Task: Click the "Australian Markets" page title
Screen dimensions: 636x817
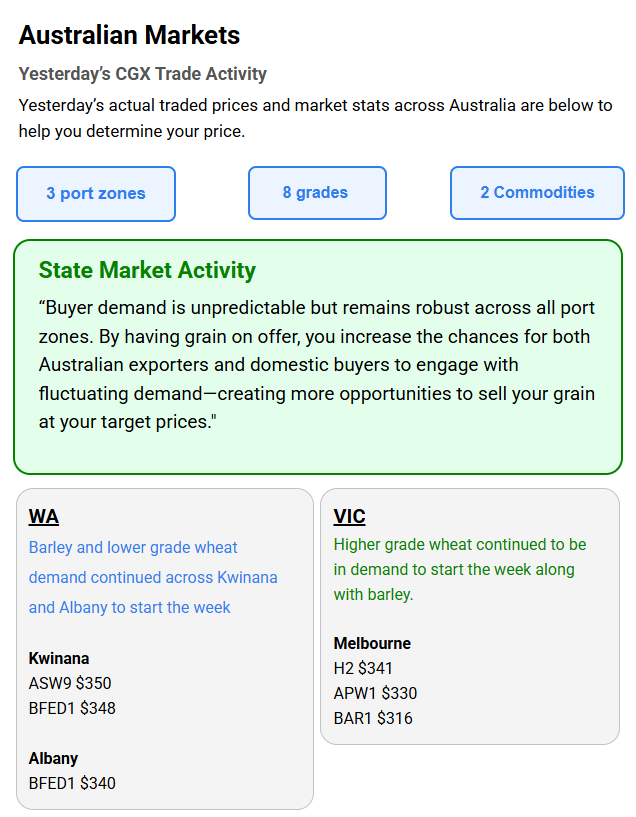Action: (x=130, y=35)
